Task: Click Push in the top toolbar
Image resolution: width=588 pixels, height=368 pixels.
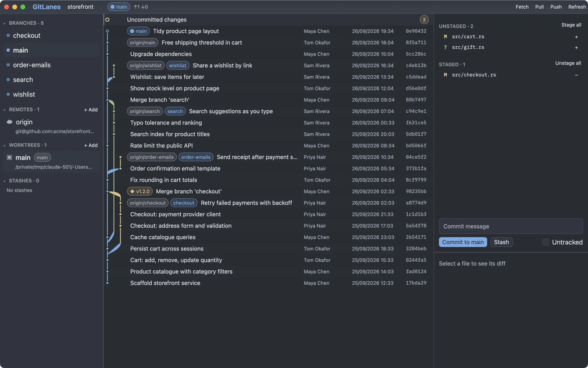Action: [x=556, y=7]
